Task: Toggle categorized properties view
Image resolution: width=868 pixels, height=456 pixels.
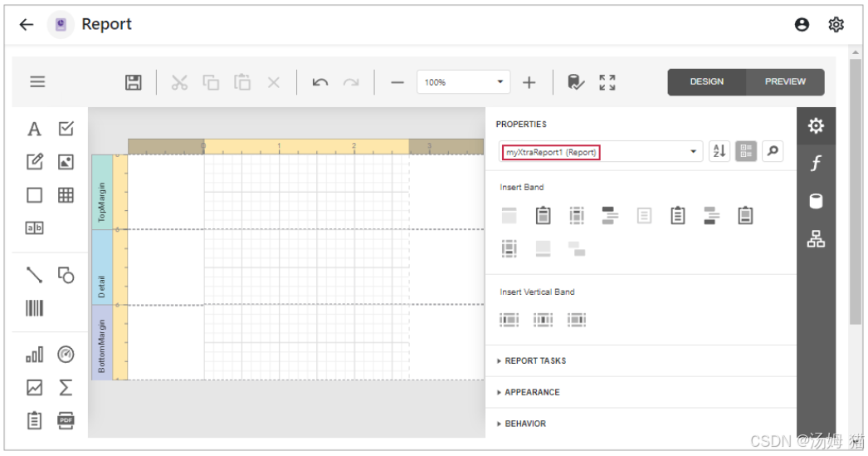Action: [746, 150]
